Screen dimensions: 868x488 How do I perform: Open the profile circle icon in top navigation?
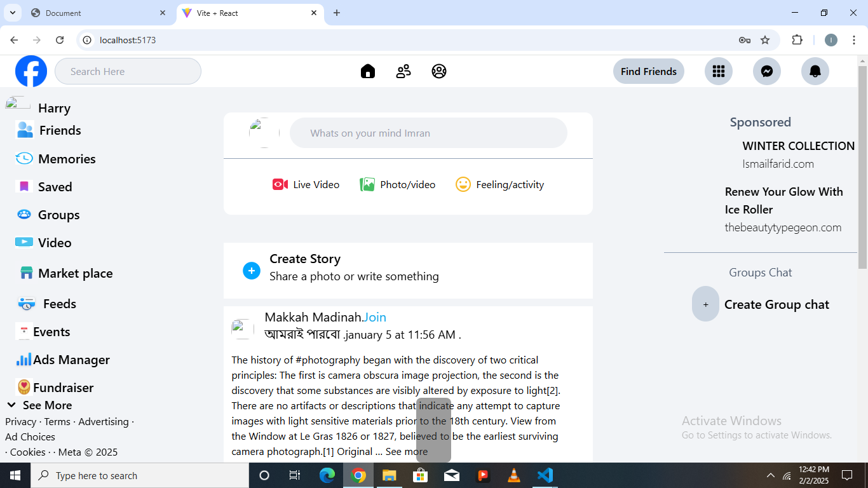point(439,71)
